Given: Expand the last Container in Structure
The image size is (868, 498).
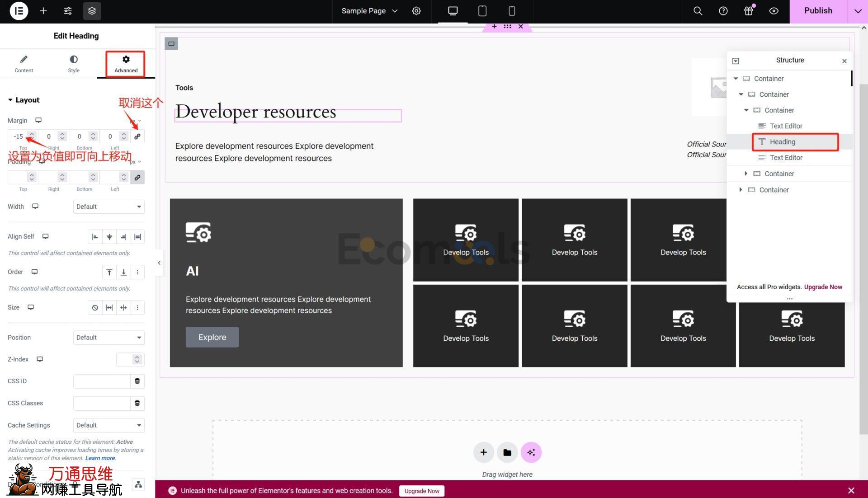Looking at the screenshot, I should coord(741,190).
